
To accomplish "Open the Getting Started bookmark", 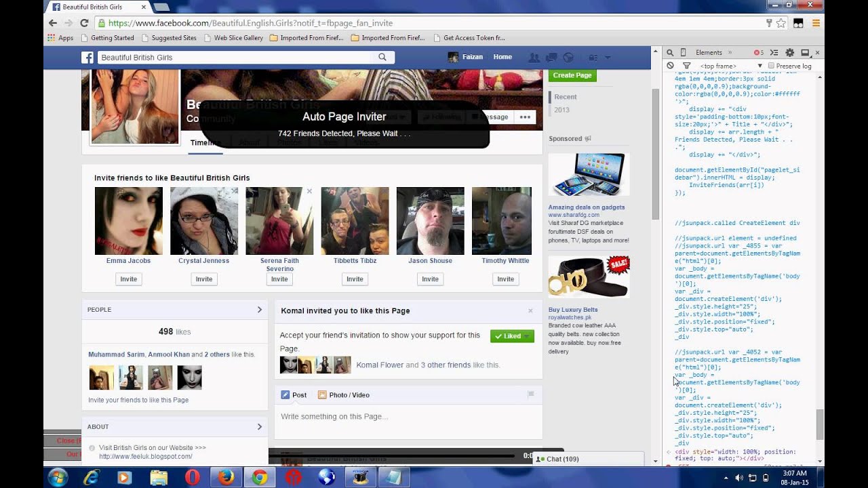I will [x=107, y=38].
